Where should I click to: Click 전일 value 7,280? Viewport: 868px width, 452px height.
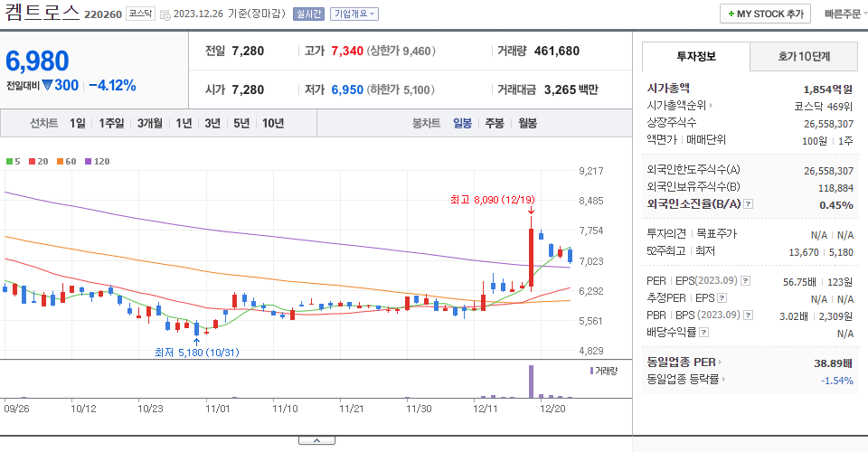248,51
